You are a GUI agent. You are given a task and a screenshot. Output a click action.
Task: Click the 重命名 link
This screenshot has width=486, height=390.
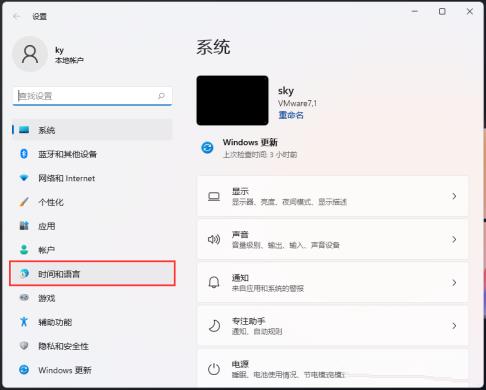[x=291, y=115]
